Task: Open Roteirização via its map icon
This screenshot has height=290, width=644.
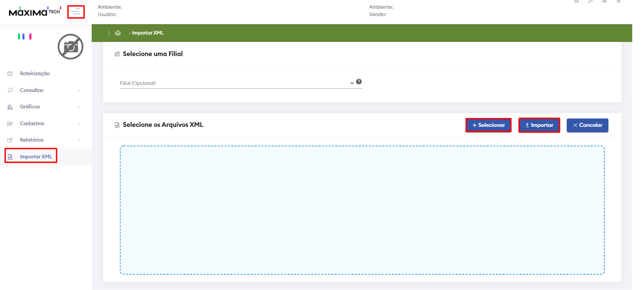Action: [x=10, y=74]
